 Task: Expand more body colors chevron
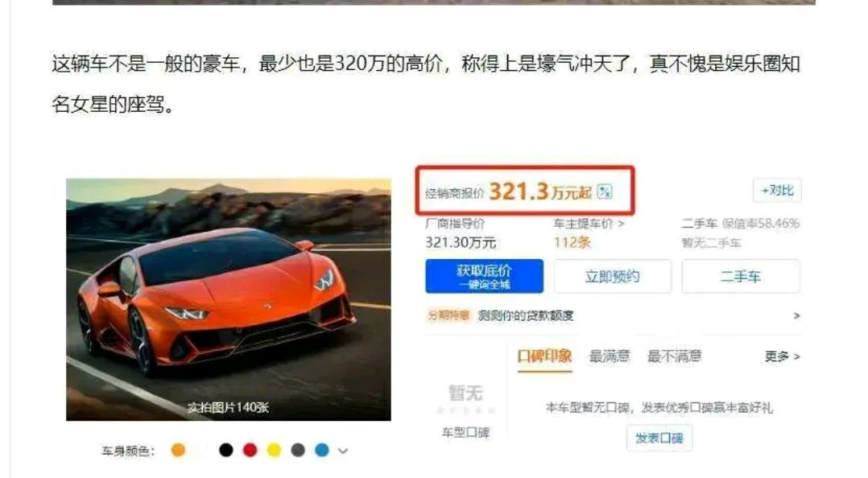343,451
